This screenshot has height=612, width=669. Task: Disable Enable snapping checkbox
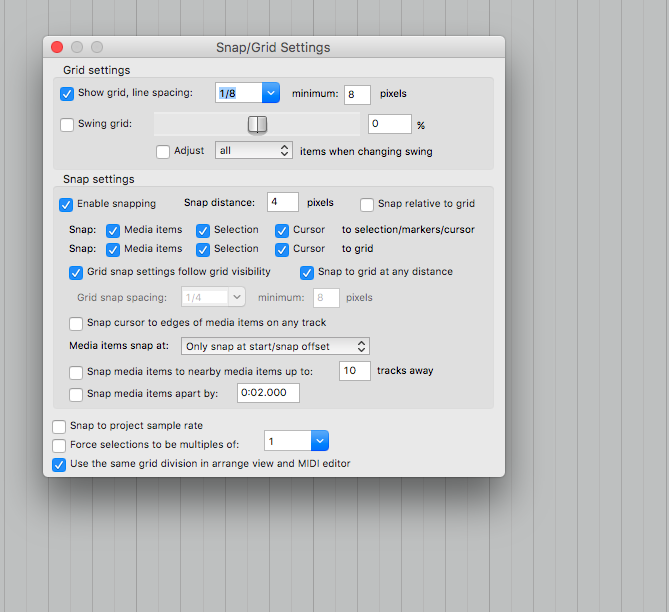(66, 204)
